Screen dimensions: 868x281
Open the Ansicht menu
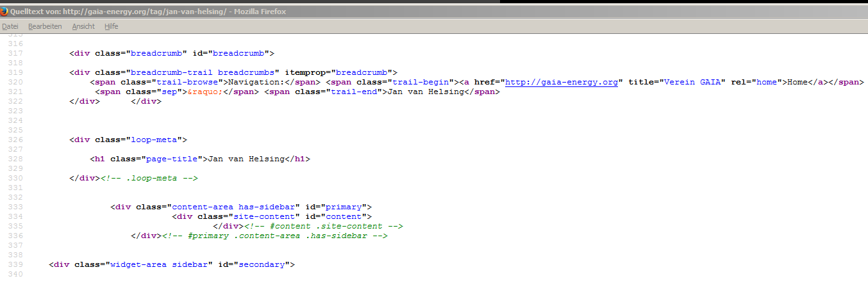(x=83, y=26)
